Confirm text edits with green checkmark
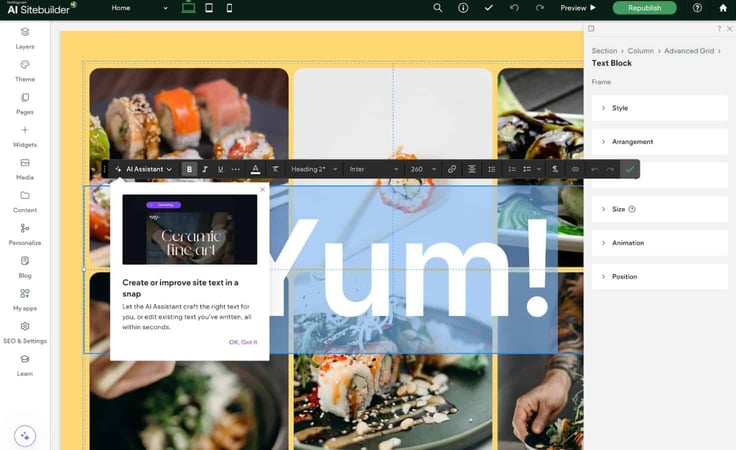This screenshot has height=450, width=736. [x=630, y=169]
